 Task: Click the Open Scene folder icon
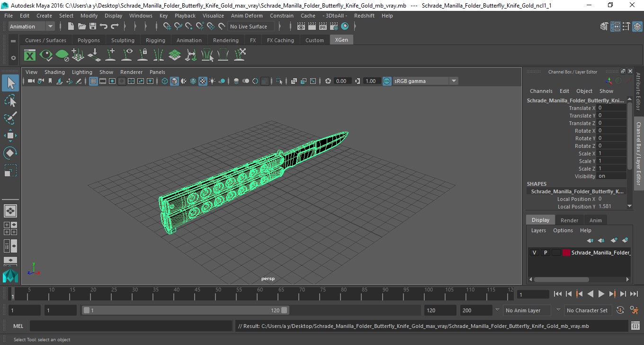pos(81,27)
